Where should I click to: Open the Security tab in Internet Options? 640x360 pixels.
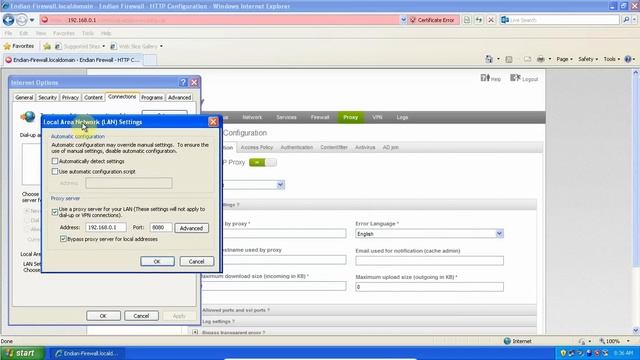(x=47, y=98)
